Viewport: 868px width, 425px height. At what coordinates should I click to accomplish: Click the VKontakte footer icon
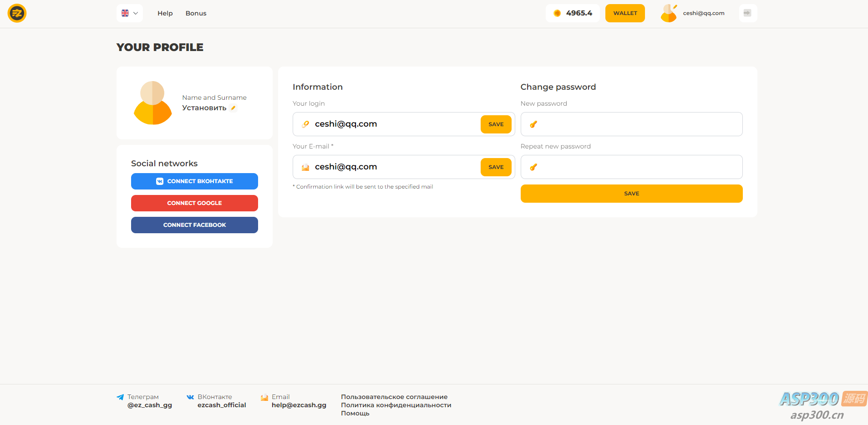coord(190,397)
